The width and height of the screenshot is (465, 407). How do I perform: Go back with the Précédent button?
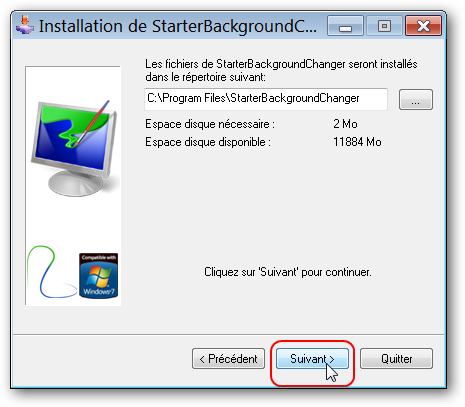point(228,359)
